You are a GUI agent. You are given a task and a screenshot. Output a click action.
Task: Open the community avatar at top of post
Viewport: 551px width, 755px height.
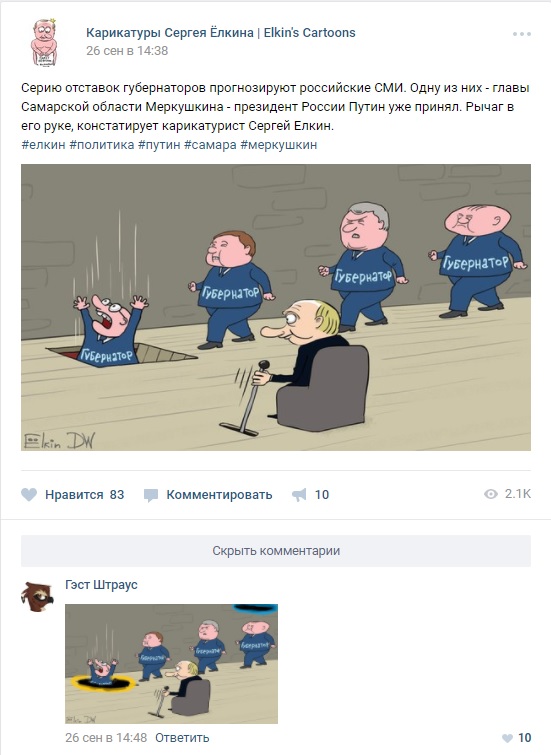coord(44,42)
